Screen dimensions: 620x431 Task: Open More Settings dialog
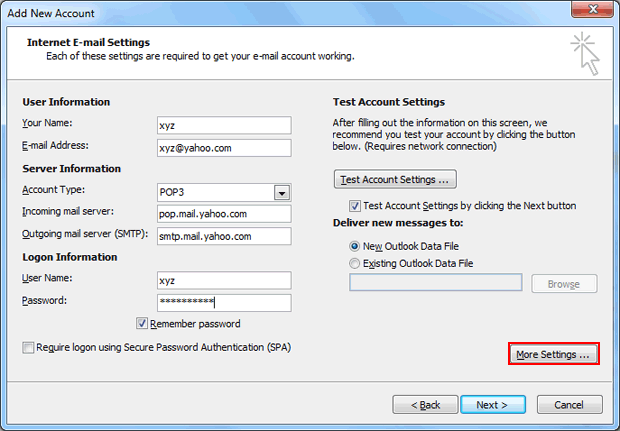pos(554,354)
